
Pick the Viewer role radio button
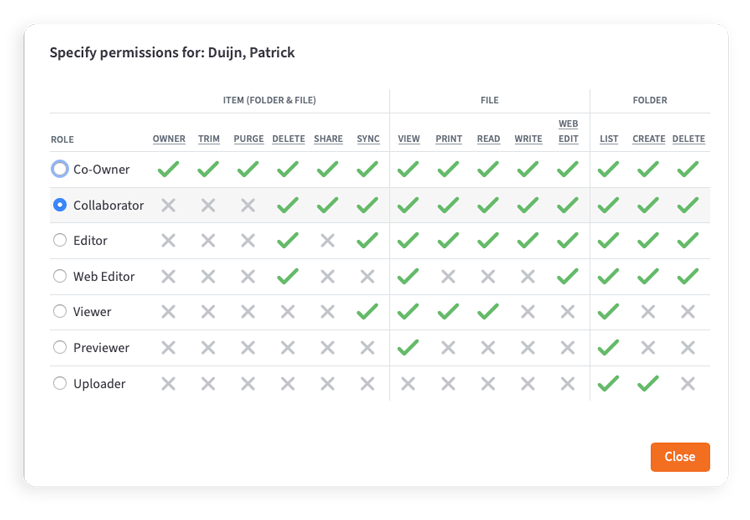[60, 312]
